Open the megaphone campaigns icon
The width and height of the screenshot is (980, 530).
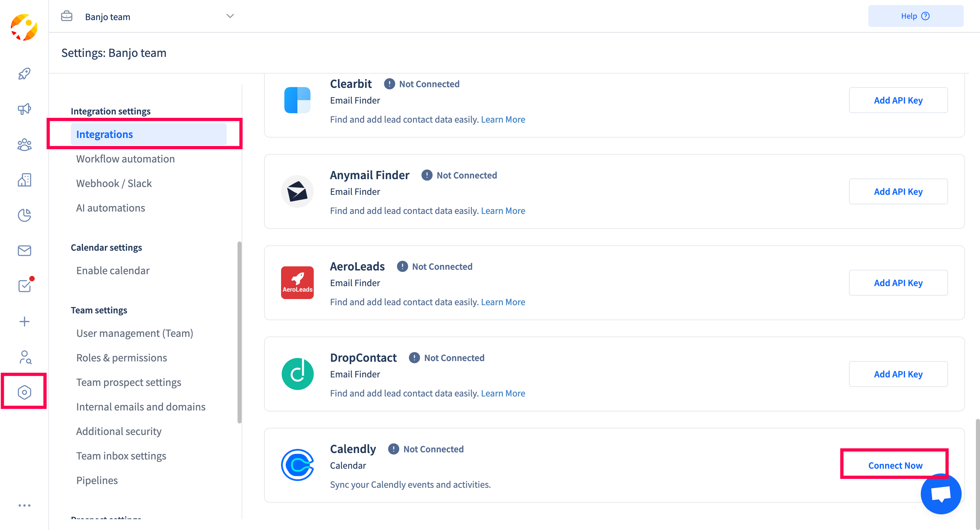click(24, 109)
